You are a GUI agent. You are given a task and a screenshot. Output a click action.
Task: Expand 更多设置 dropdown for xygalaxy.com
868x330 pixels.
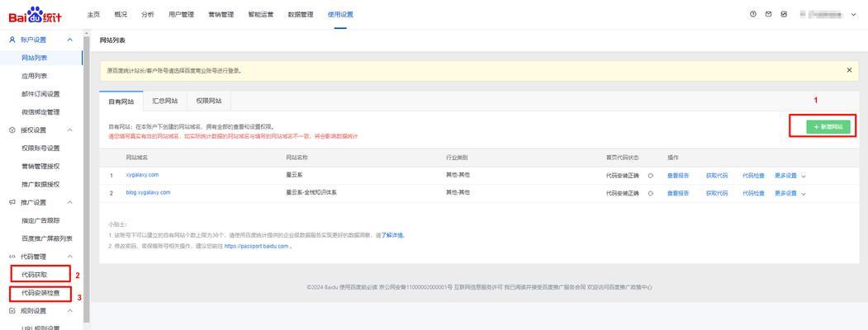(x=790, y=175)
